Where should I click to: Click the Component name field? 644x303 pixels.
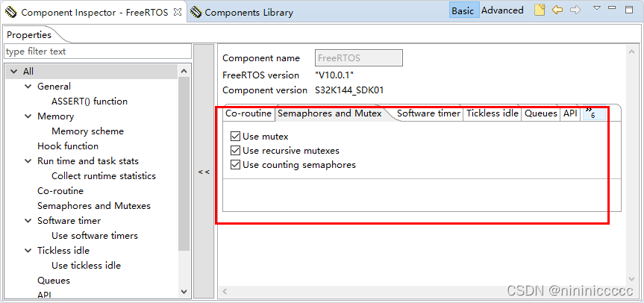coord(358,58)
